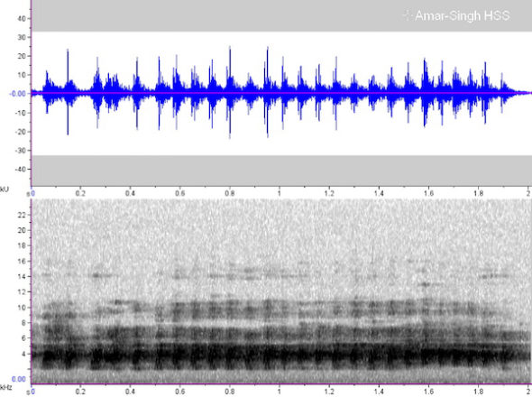
Task: Click the Amar-Singh HSS watermark text
Action: coord(462,15)
